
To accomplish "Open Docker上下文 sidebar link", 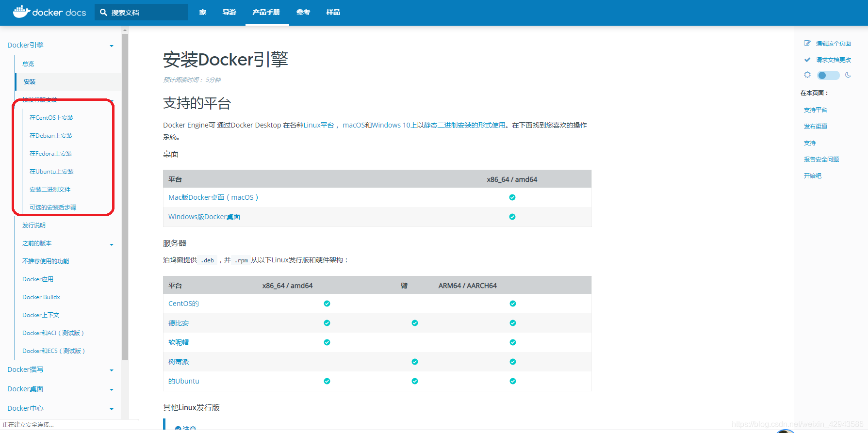I will click(x=41, y=315).
